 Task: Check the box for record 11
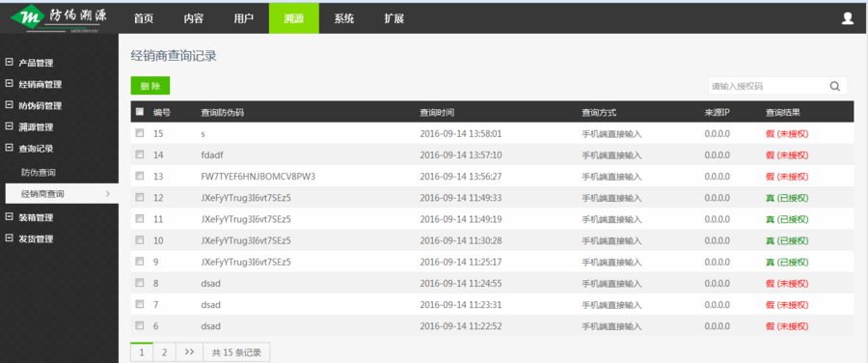pos(140,218)
